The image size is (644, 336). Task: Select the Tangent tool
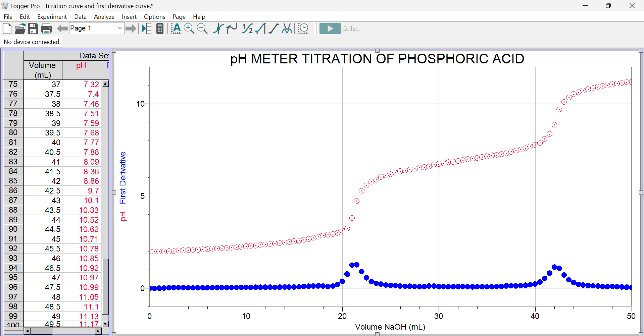coord(232,29)
